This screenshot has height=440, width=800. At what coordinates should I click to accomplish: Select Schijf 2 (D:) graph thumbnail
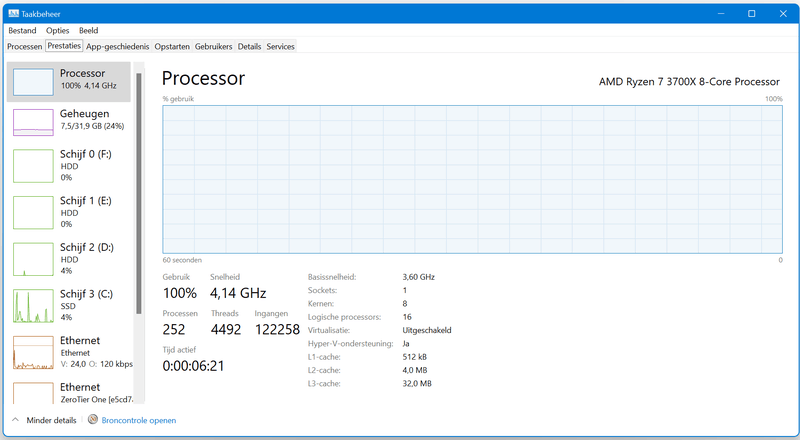point(33,259)
